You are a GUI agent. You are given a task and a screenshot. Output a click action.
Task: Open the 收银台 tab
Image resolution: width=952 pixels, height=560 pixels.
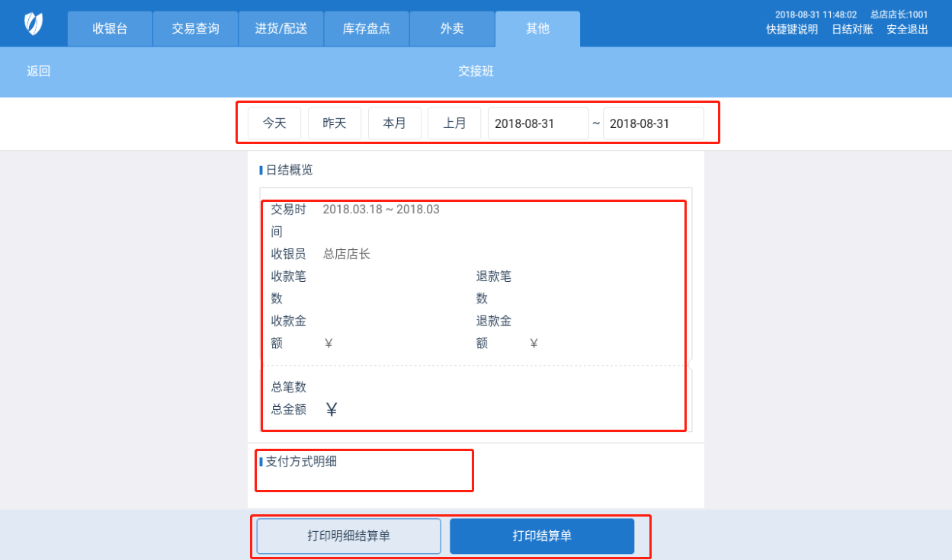point(110,29)
